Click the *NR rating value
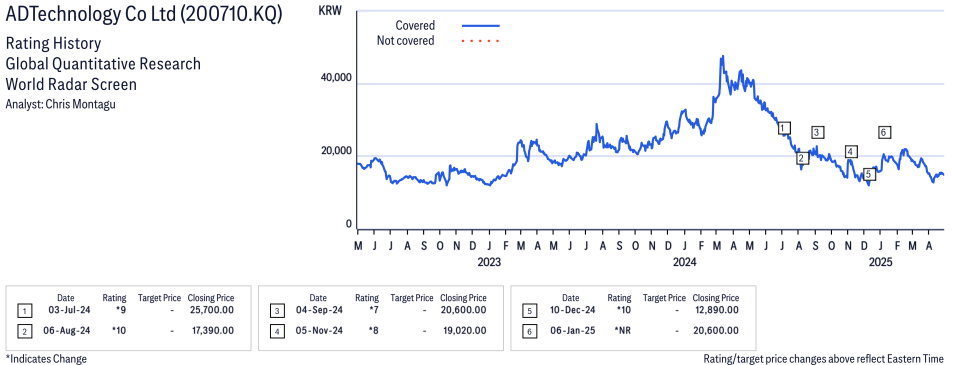Screen dimensions: 955x365 coord(622,330)
